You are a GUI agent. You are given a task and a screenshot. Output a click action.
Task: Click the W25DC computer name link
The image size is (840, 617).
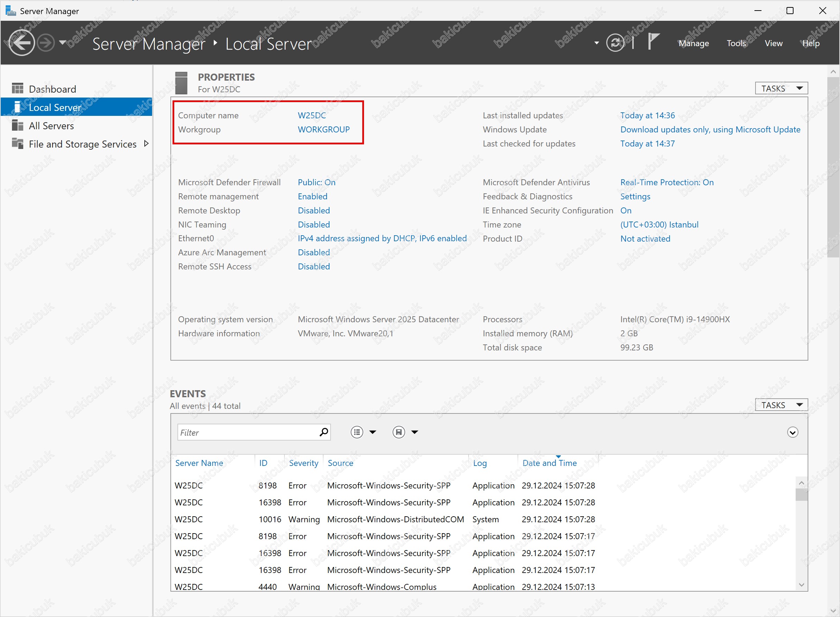coord(312,116)
